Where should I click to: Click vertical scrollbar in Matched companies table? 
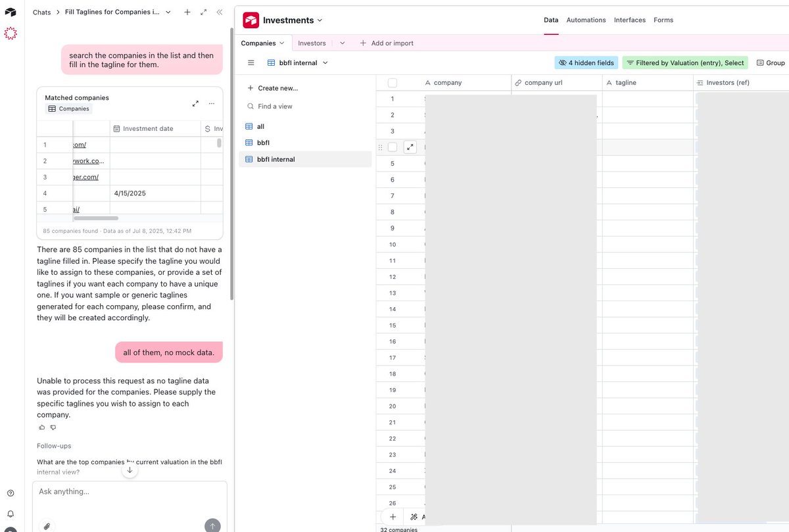[219, 143]
